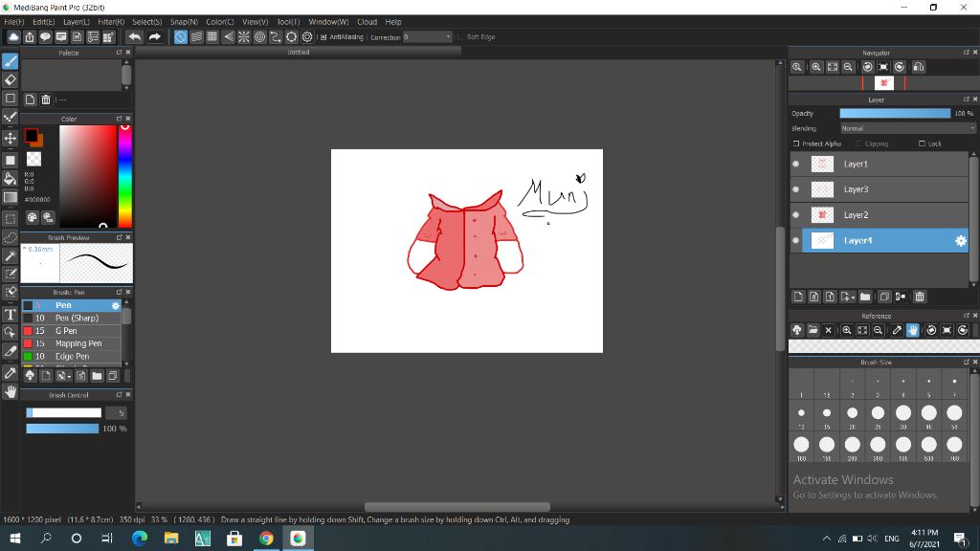Open the Select menu
Image resolution: width=980 pixels, height=551 pixels.
[146, 22]
